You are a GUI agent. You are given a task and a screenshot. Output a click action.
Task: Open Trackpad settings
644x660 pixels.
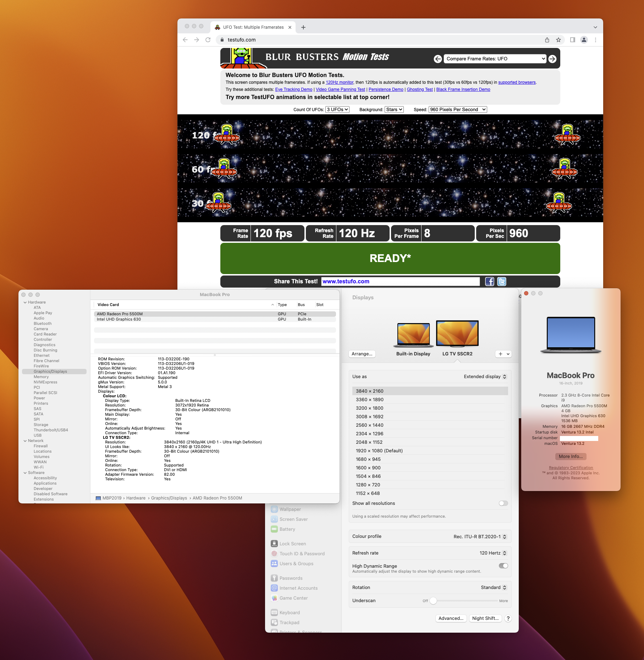pos(285,622)
